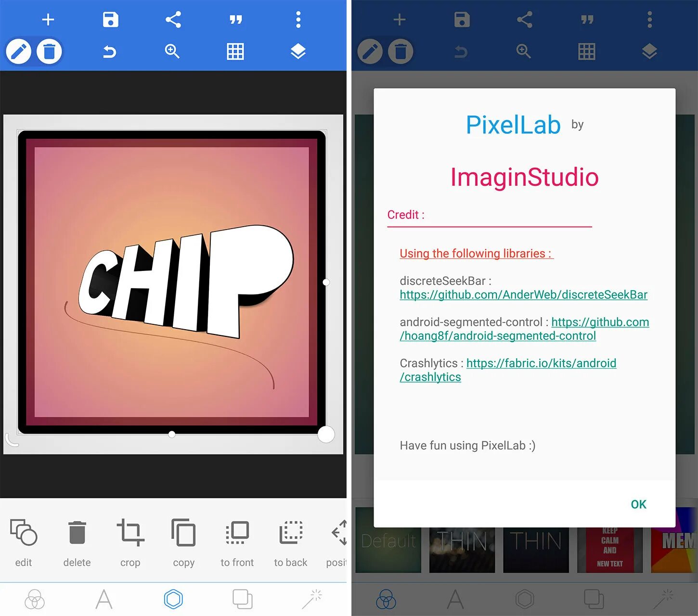Select the magic wand tab in right screen
698x616 pixels.
point(663,600)
